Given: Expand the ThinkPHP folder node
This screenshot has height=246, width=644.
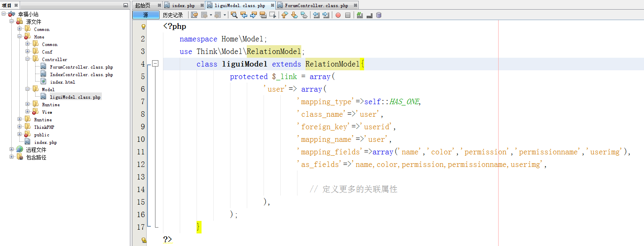Looking at the screenshot, I should [20, 127].
